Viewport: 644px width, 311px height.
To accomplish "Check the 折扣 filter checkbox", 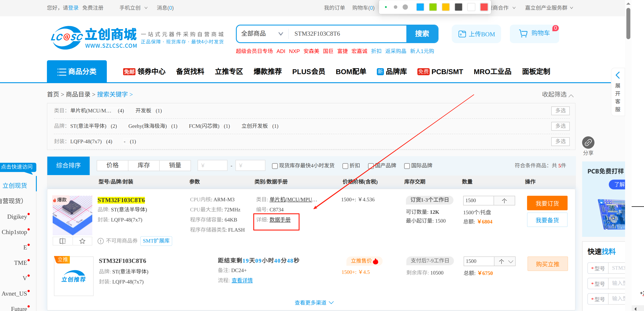I will coord(345,166).
